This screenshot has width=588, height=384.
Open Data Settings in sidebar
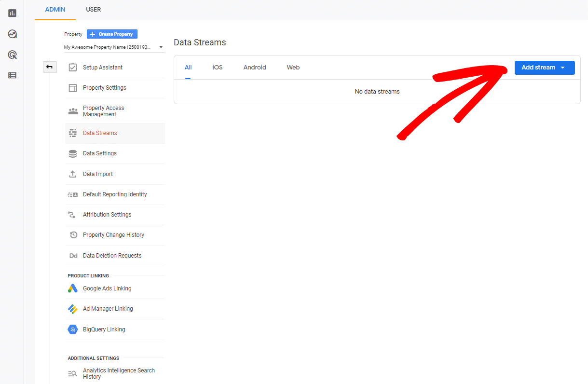point(100,153)
